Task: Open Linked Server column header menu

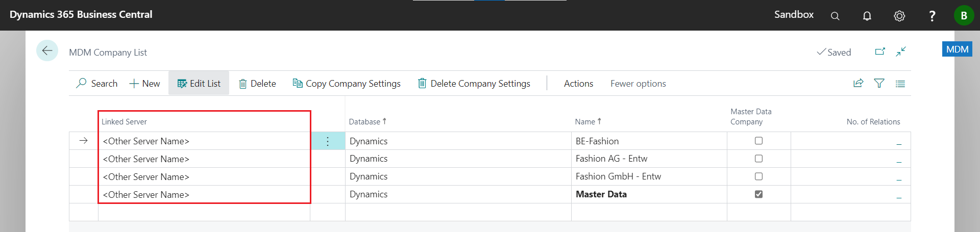Action: tap(124, 122)
